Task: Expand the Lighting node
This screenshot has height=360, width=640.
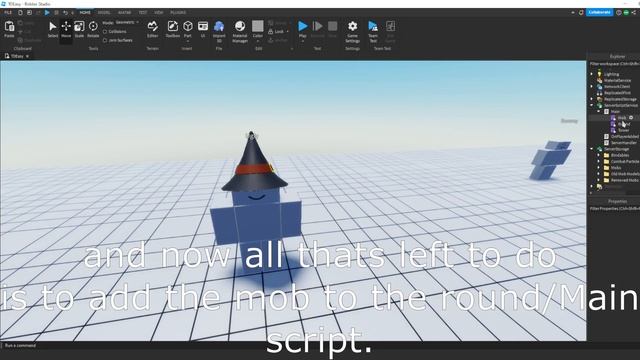Action: (x=591, y=74)
